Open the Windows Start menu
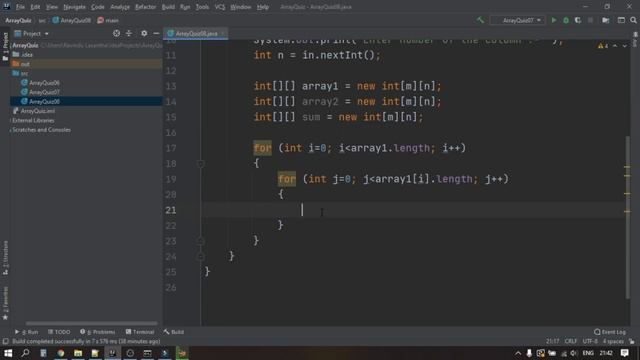The image size is (640, 360). pyautogui.click(x=8, y=353)
